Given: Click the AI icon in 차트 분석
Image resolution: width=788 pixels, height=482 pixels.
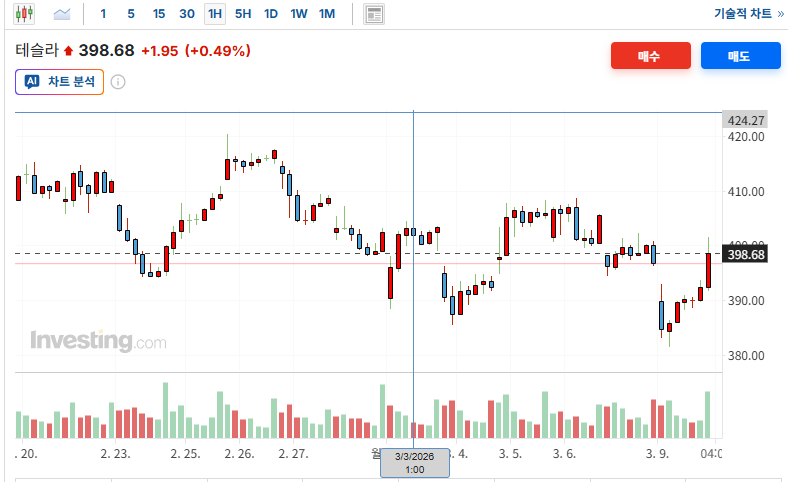Looking at the screenshot, I should (31, 82).
